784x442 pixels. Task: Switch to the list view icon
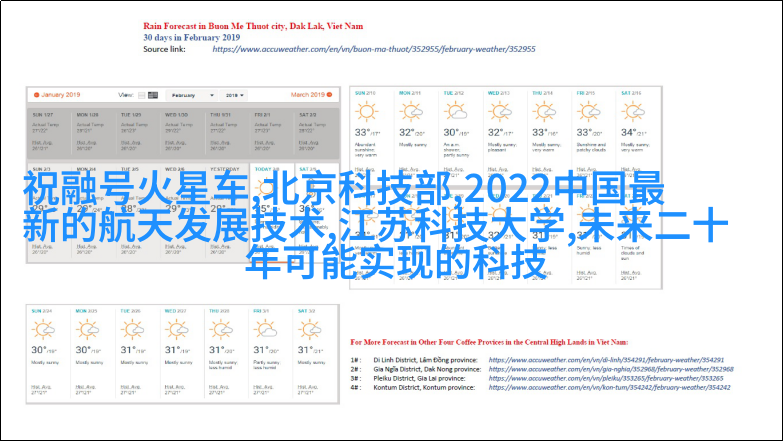point(142,95)
